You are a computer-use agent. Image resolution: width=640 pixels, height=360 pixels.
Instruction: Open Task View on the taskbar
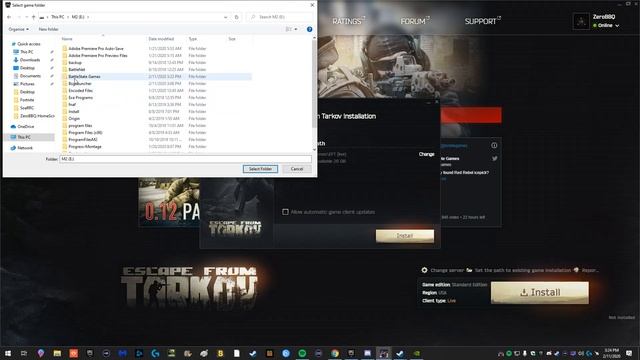pyautogui.click(x=24, y=353)
